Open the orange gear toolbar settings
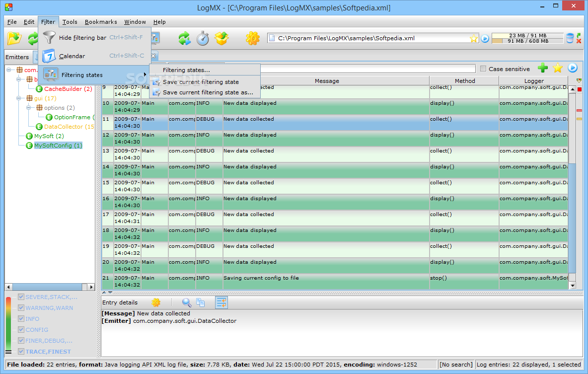The width and height of the screenshot is (588, 374). (x=253, y=38)
